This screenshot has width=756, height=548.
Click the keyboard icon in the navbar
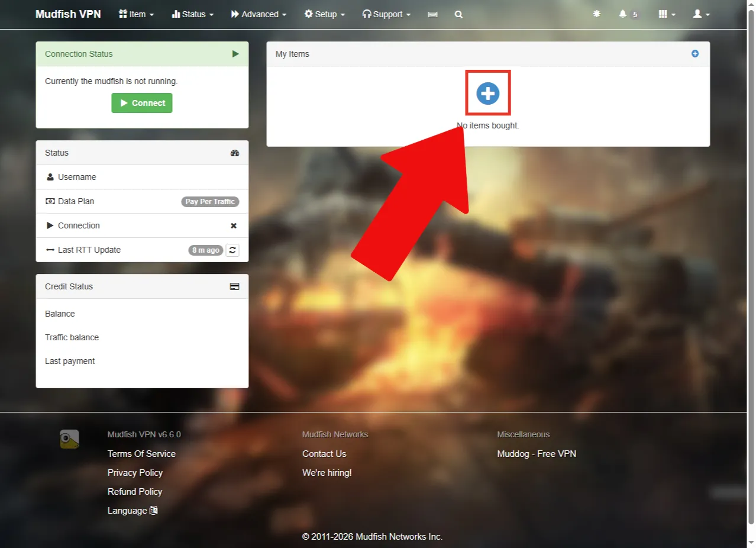click(432, 15)
